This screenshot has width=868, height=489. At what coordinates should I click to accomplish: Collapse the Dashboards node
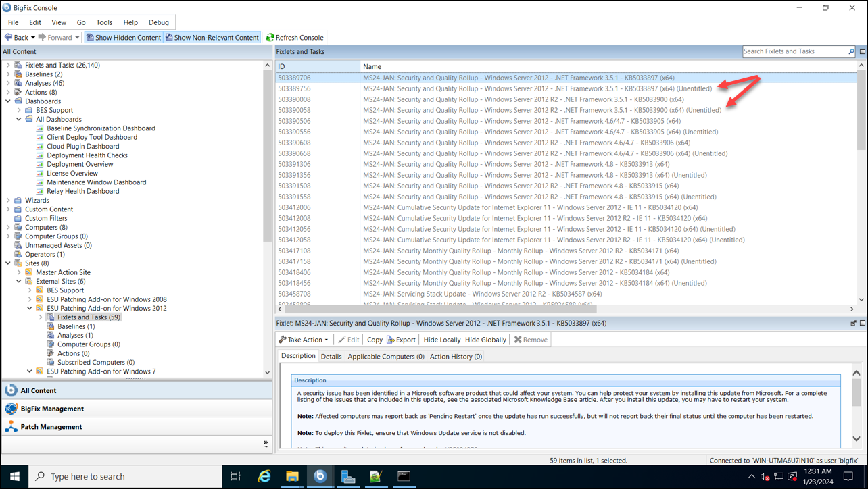coord(8,101)
